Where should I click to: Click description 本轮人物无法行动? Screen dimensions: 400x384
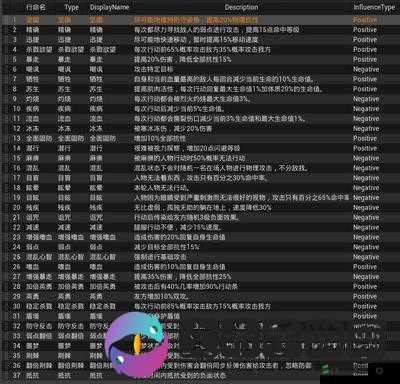pos(162,188)
